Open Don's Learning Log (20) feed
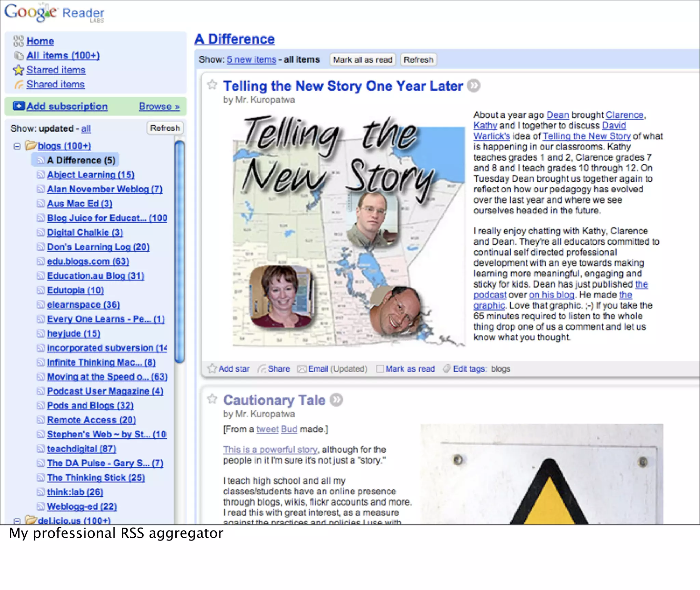The width and height of the screenshot is (700, 590). pyautogui.click(x=98, y=247)
